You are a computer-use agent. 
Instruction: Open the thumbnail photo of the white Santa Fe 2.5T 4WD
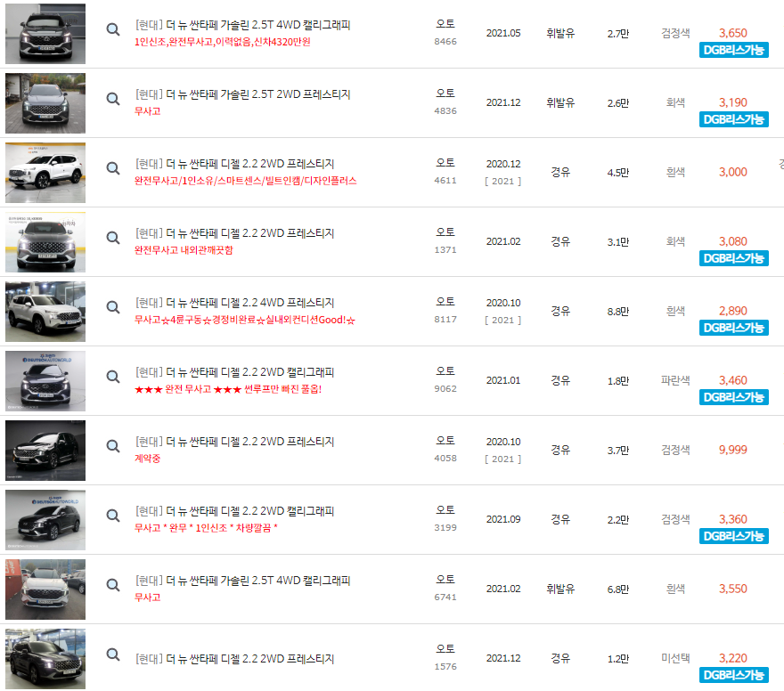[x=45, y=589]
